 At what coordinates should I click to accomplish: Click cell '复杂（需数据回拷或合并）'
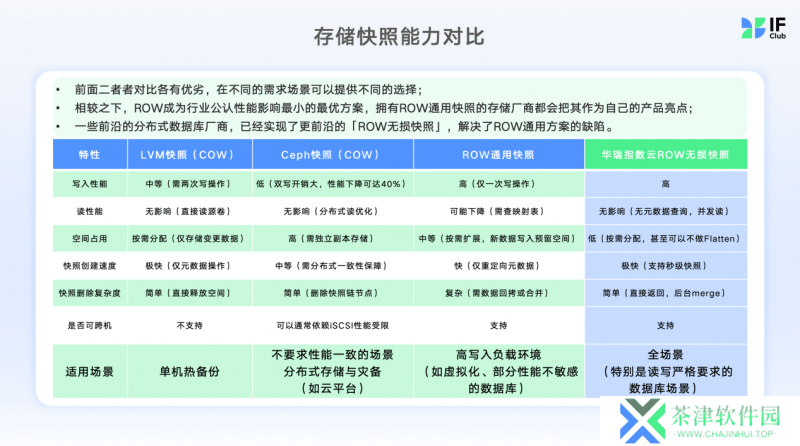[x=498, y=293]
